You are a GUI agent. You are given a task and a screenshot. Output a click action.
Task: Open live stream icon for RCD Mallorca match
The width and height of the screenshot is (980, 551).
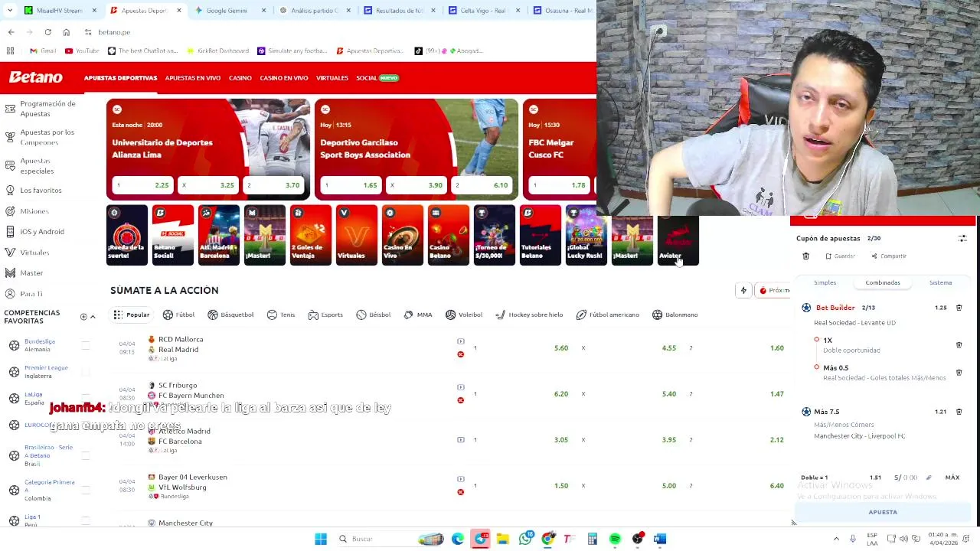[460, 341]
